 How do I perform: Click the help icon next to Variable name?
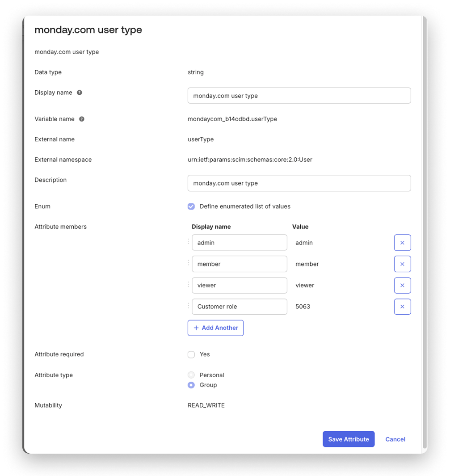click(82, 119)
